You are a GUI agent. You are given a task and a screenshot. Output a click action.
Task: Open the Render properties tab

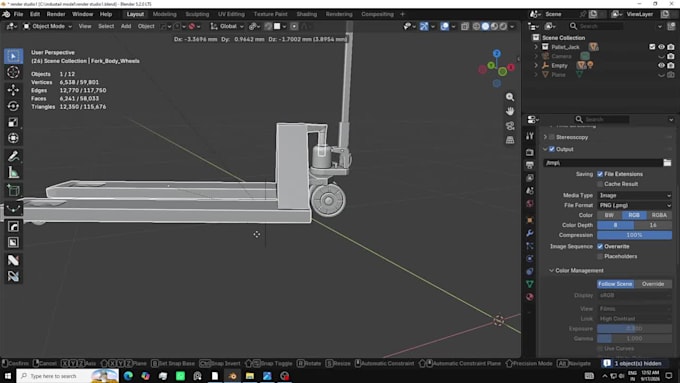(530, 153)
